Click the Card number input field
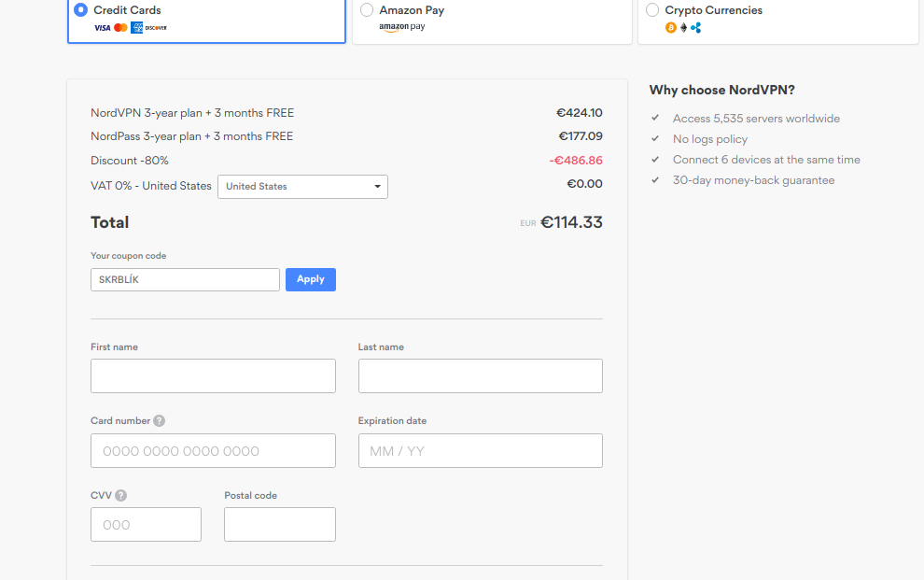Viewport: 924px width, 580px height. pyautogui.click(x=214, y=451)
